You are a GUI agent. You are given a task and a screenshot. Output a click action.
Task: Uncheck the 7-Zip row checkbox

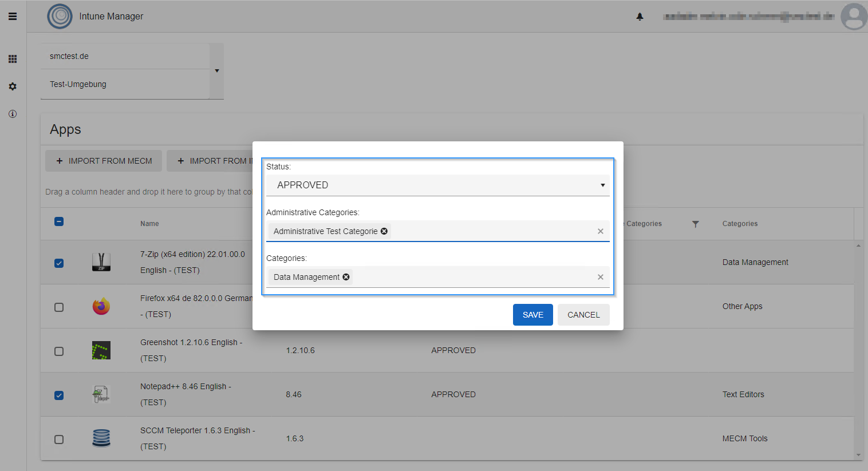pyautogui.click(x=59, y=263)
